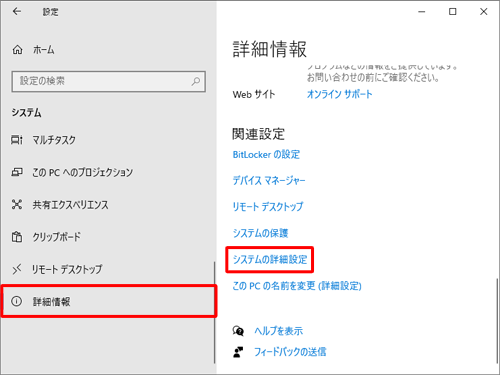
Task: Open リモート デスクトップ link under 関連設定
Action: (268, 207)
